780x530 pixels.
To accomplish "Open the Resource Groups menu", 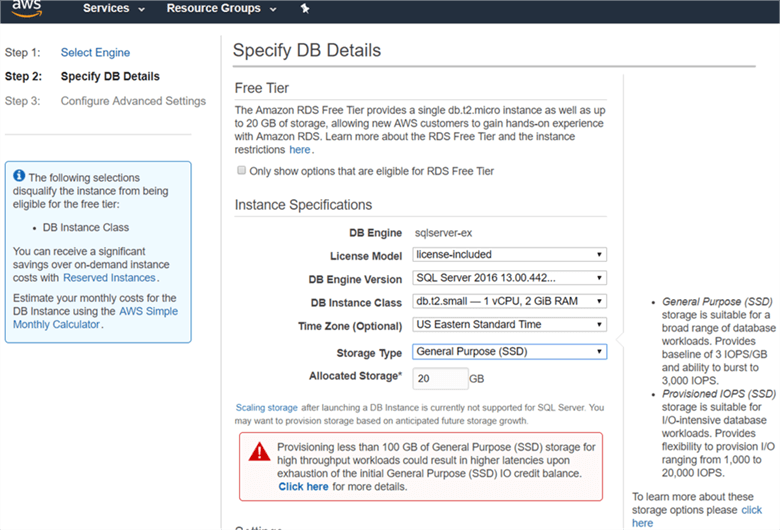I will tap(221, 8).
